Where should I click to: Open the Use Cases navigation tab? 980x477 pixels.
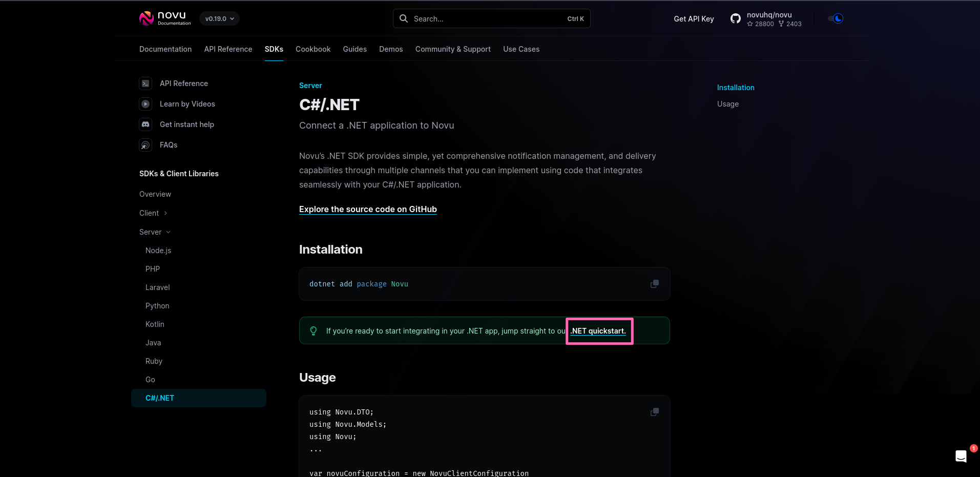pyautogui.click(x=521, y=49)
